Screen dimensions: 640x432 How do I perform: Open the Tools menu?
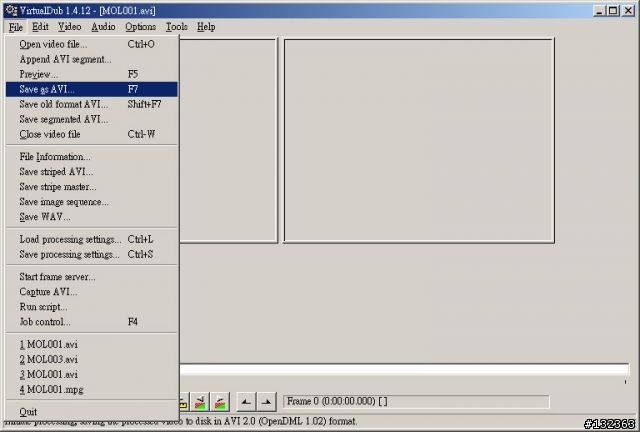pyautogui.click(x=176, y=27)
